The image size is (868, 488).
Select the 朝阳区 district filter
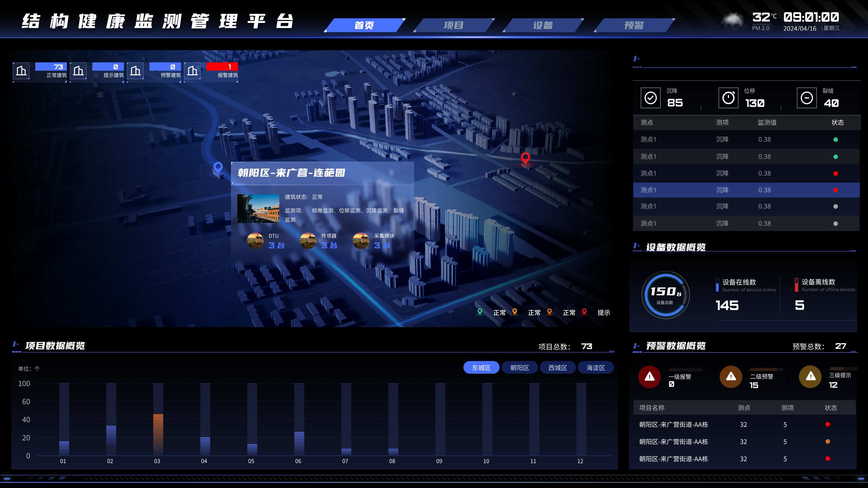[520, 368]
